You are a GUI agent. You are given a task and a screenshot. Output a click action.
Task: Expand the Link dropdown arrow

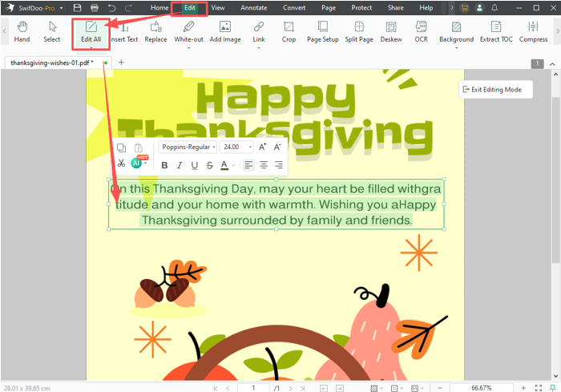[259, 47]
